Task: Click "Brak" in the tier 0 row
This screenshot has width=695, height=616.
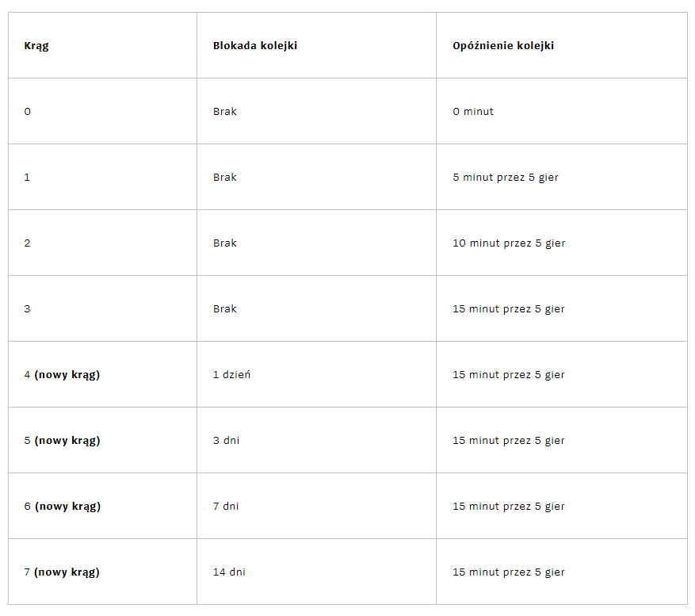Action: [225, 112]
